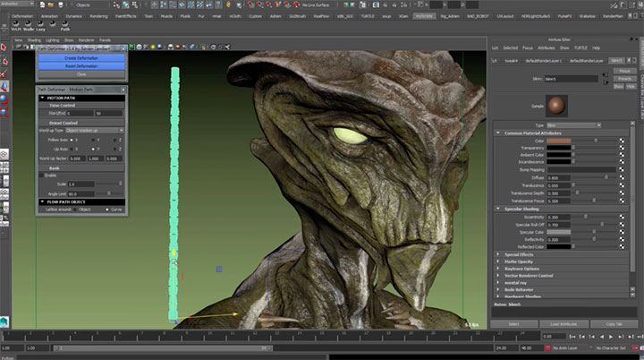This screenshot has width=644, height=360.
Task: Collapse the MOTION PATH section
Action: (42, 98)
